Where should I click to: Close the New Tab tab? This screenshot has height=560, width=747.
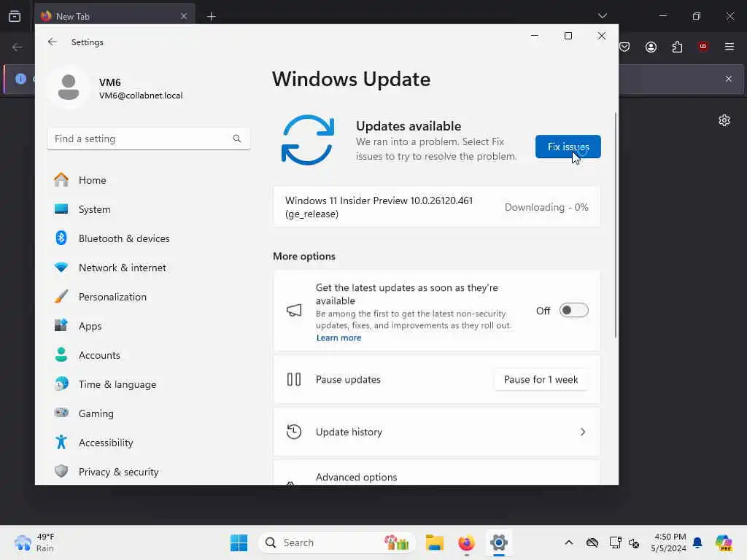(184, 16)
